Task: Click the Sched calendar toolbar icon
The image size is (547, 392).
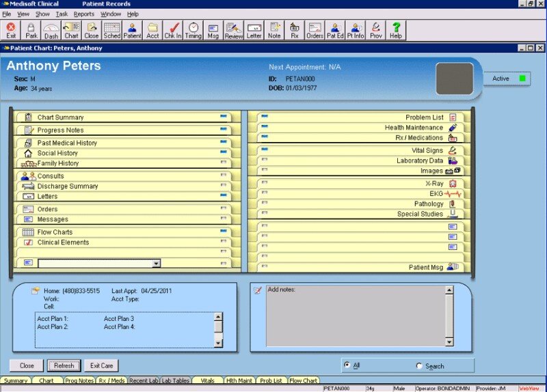Action: pyautogui.click(x=111, y=30)
